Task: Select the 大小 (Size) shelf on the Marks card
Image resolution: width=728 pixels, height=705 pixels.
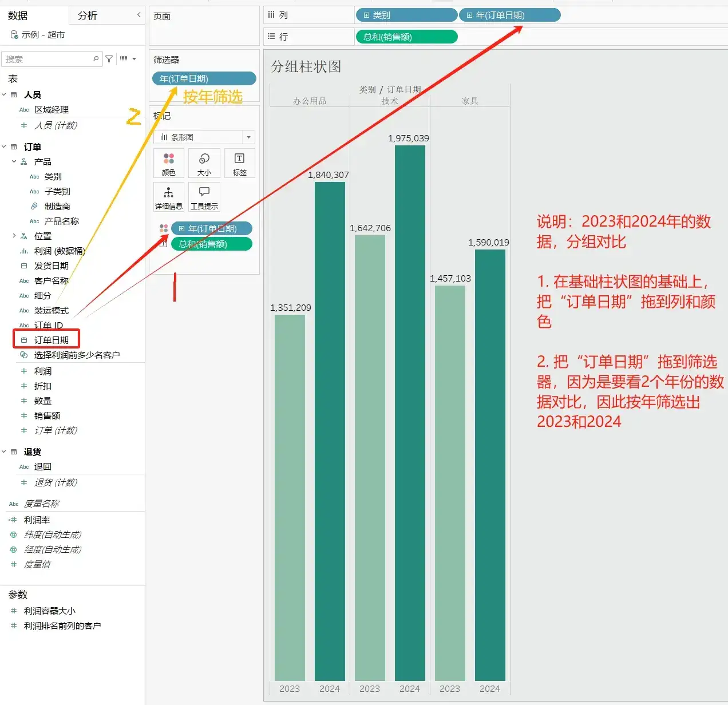Action: [204, 163]
